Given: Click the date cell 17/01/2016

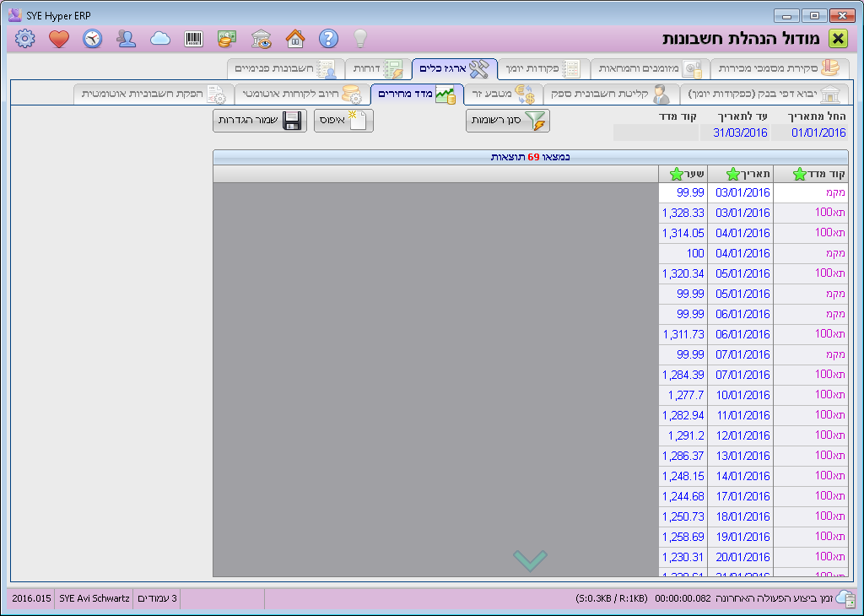Looking at the screenshot, I should click(x=742, y=496).
